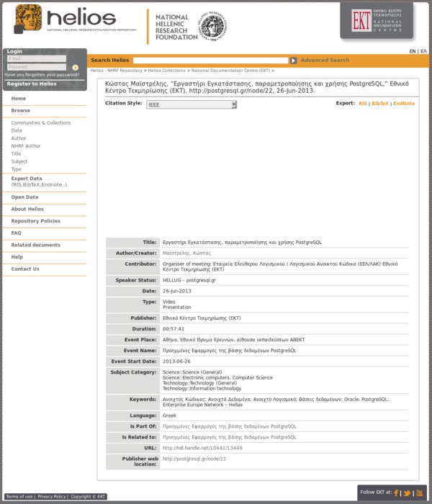Open the 'Is Part Of' collection link

pyautogui.click(x=230, y=426)
